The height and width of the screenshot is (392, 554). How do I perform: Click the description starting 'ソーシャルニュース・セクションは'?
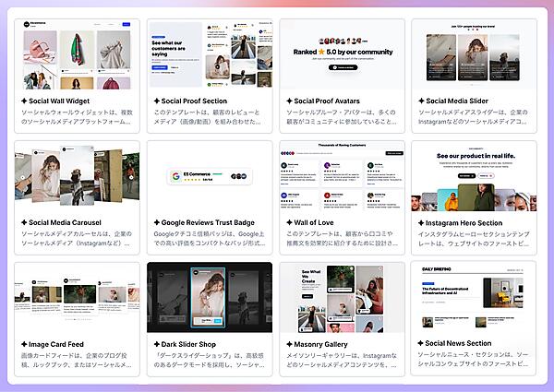[x=473, y=359]
